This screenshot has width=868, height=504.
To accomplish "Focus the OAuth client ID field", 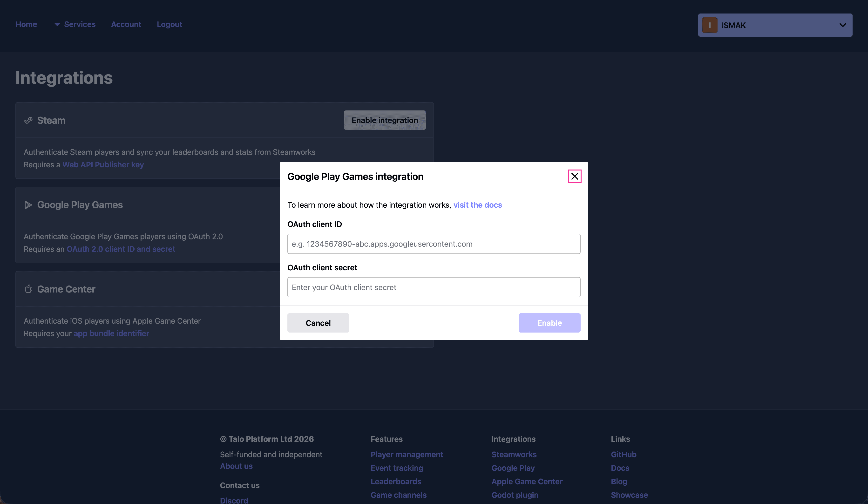I will pyautogui.click(x=434, y=244).
